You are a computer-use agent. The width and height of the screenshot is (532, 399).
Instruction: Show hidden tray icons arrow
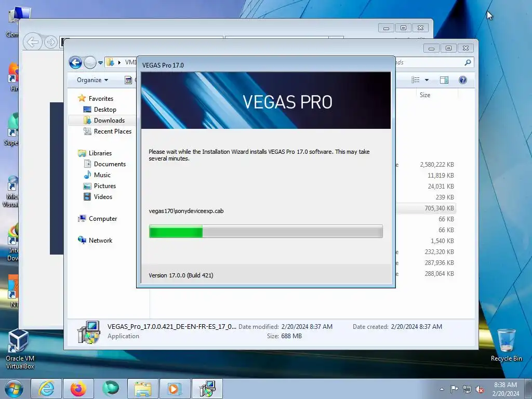click(x=442, y=389)
